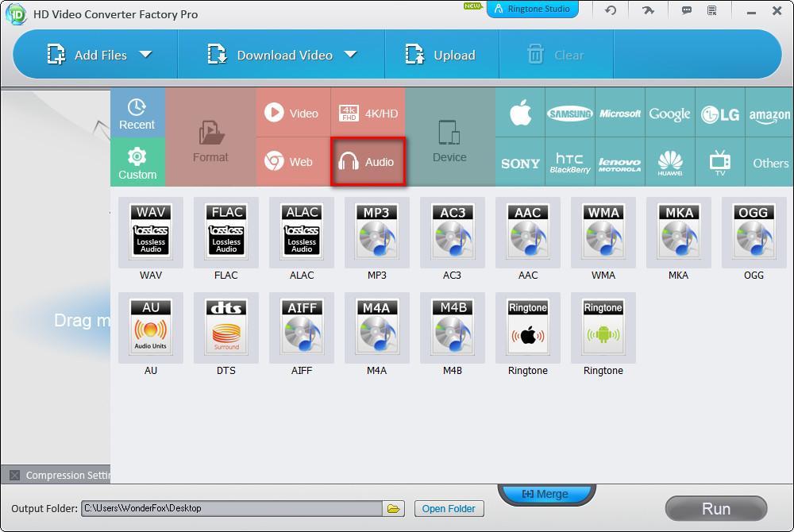Toggle the Custom format section
Screen dimensions: 794x532
137,162
